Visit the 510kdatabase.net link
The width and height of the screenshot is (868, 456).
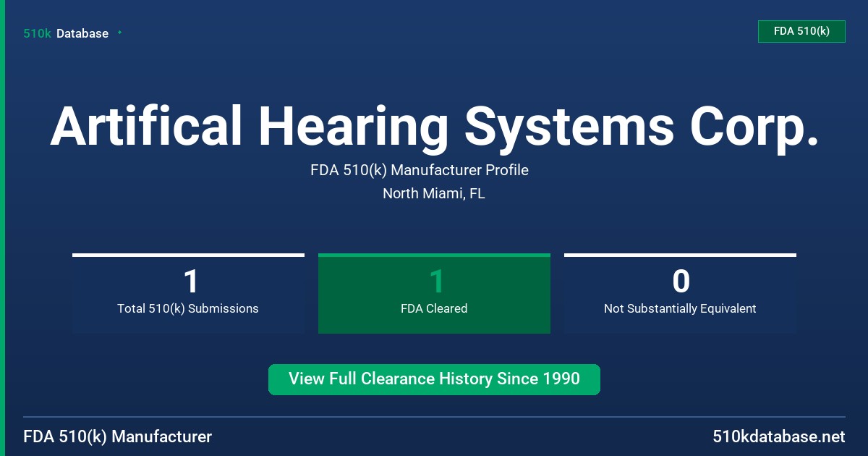pos(778,436)
